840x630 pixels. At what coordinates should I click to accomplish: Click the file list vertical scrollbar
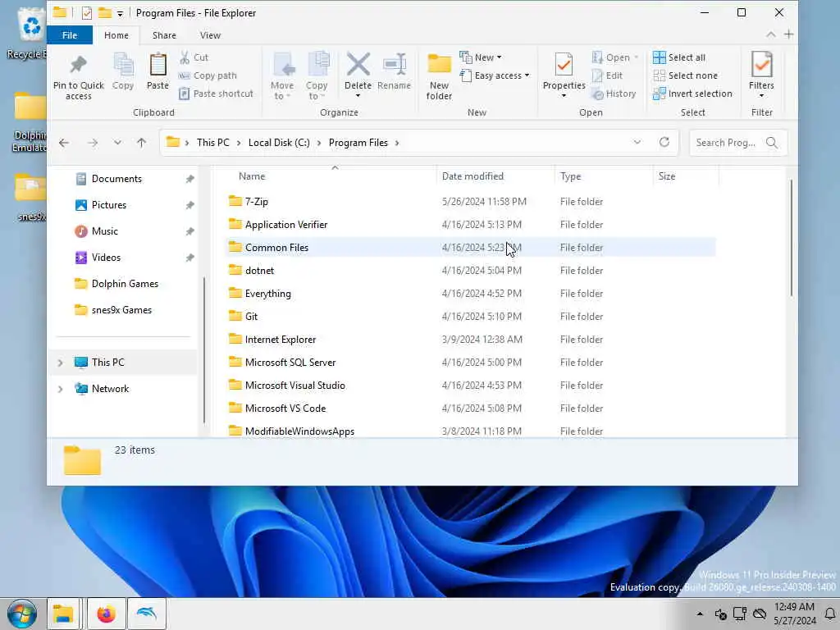pos(791,238)
